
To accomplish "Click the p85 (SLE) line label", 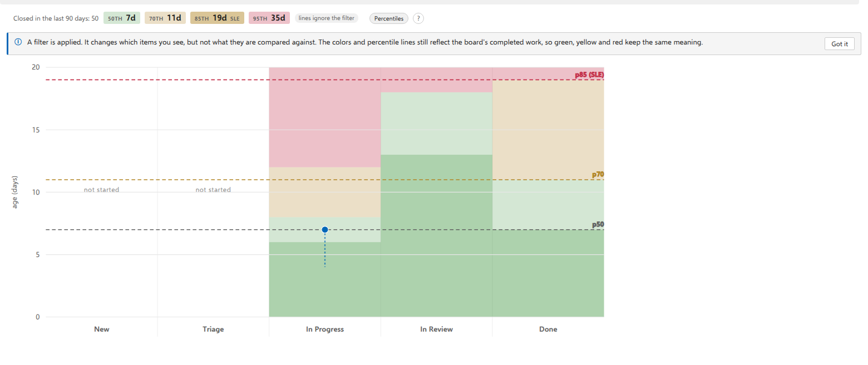I will click(x=589, y=75).
